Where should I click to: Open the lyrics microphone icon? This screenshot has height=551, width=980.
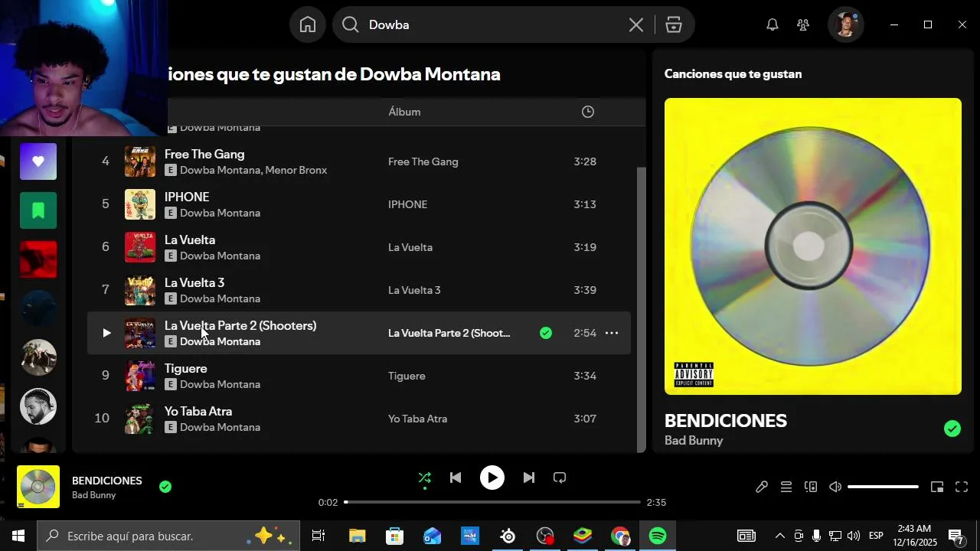click(x=762, y=487)
